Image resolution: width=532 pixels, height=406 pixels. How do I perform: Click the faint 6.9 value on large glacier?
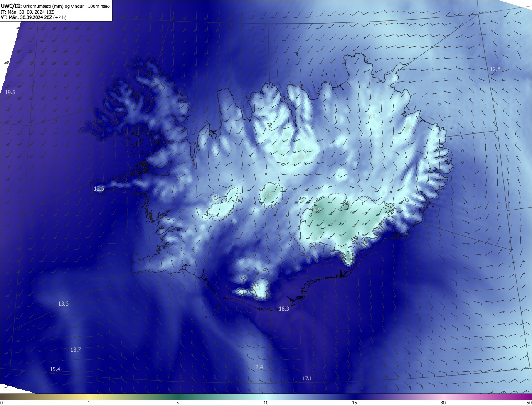pyautogui.click(x=318, y=210)
